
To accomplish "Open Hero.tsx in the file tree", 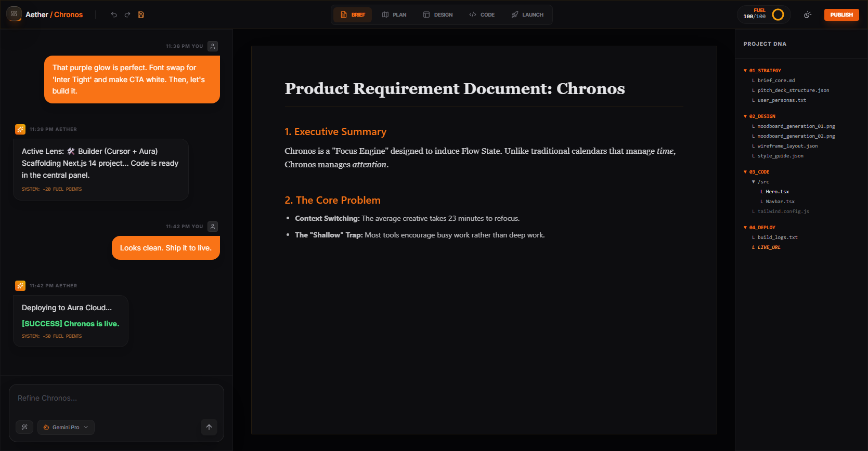I will 777,192.
